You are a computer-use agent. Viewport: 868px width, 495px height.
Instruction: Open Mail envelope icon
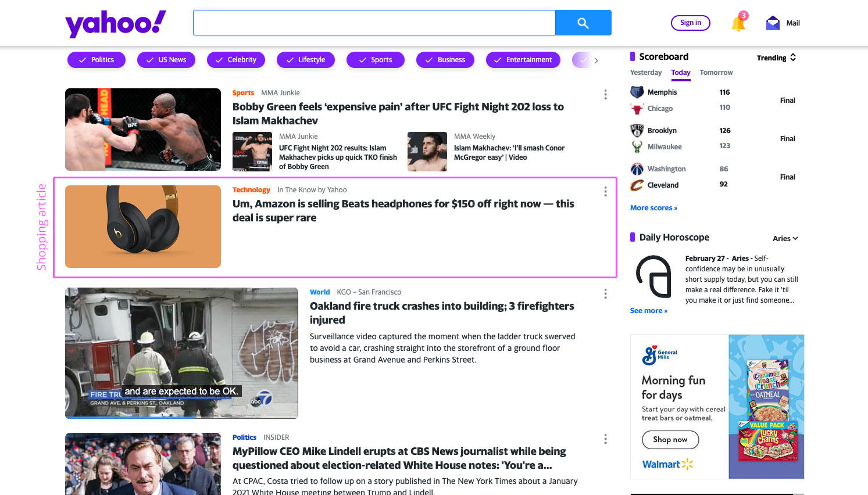pyautogui.click(x=773, y=23)
